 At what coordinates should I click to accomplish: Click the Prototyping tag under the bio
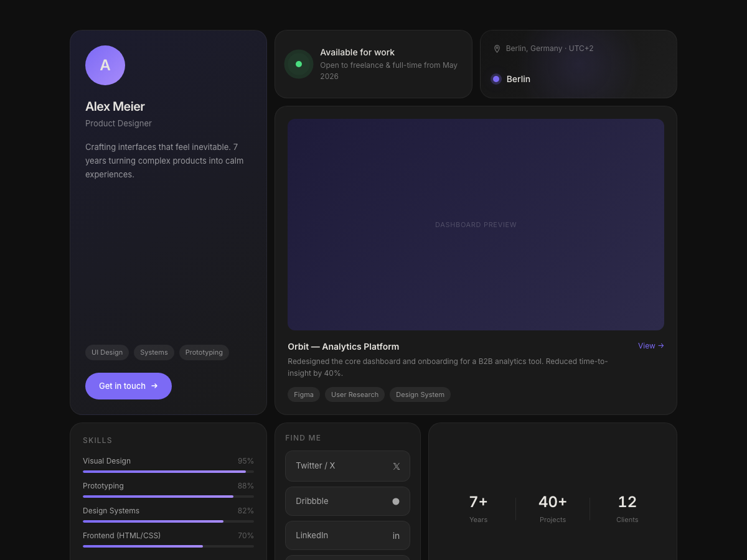tap(204, 352)
